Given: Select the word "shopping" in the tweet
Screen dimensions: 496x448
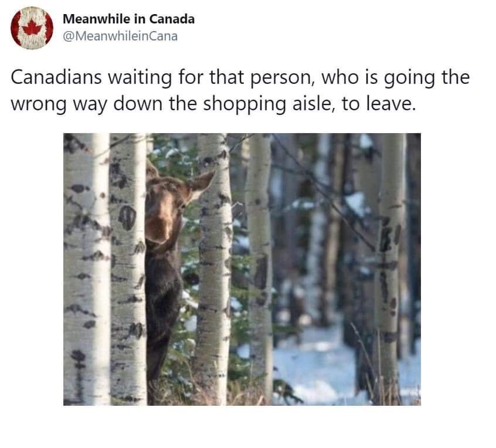Looking at the screenshot, I should coord(244,104).
